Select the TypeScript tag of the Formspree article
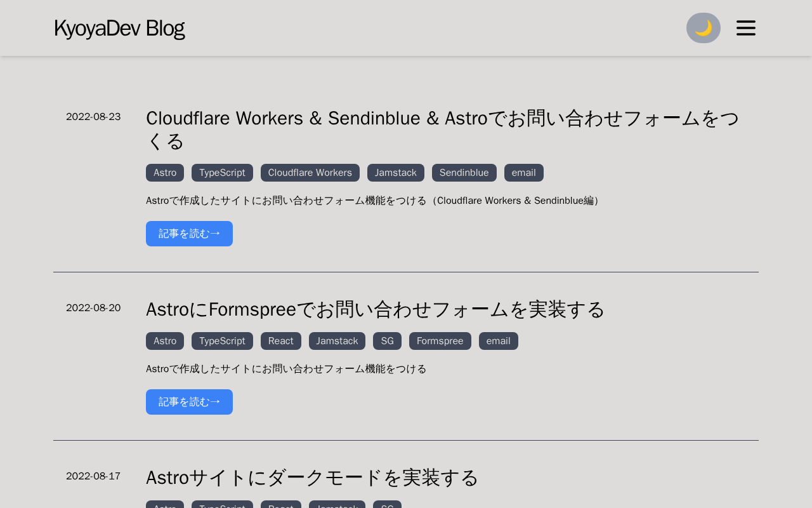The image size is (812, 508). [222, 341]
